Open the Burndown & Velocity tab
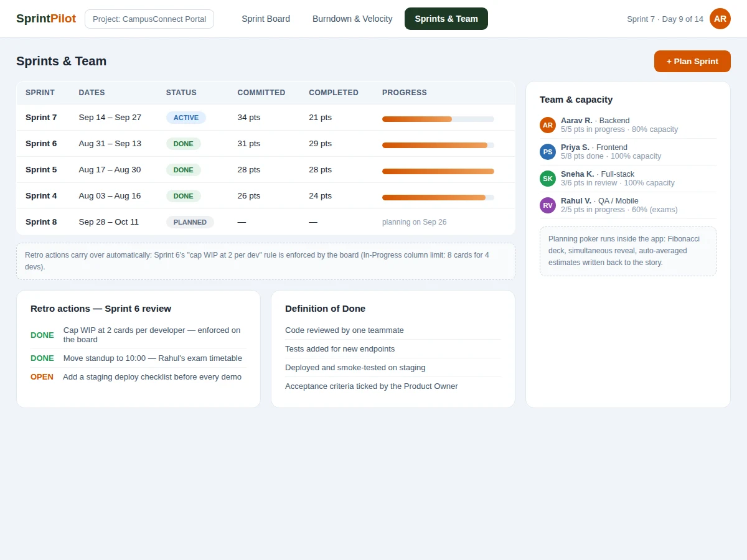Image resolution: width=747 pixels, height=560 pixels. [352, 19]
